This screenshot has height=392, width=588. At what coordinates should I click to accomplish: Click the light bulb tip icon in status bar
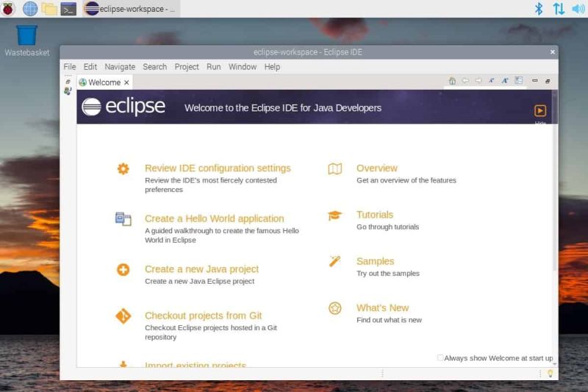[550, 373]
